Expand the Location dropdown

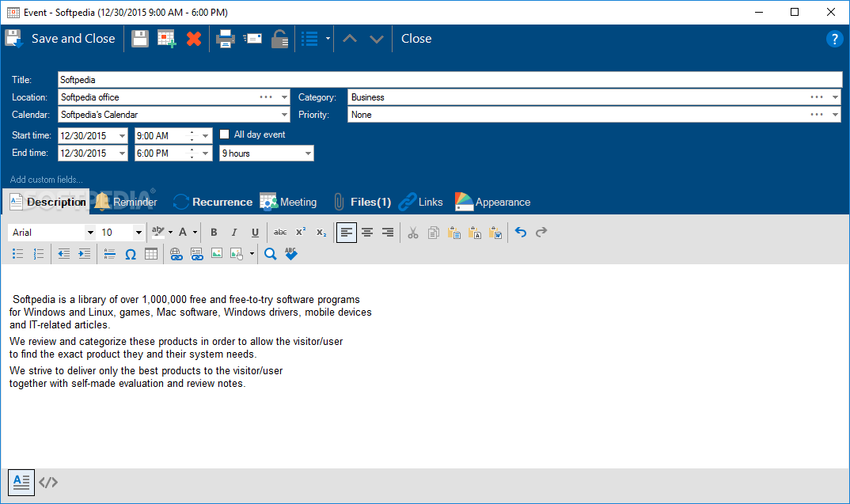[284, 97]
